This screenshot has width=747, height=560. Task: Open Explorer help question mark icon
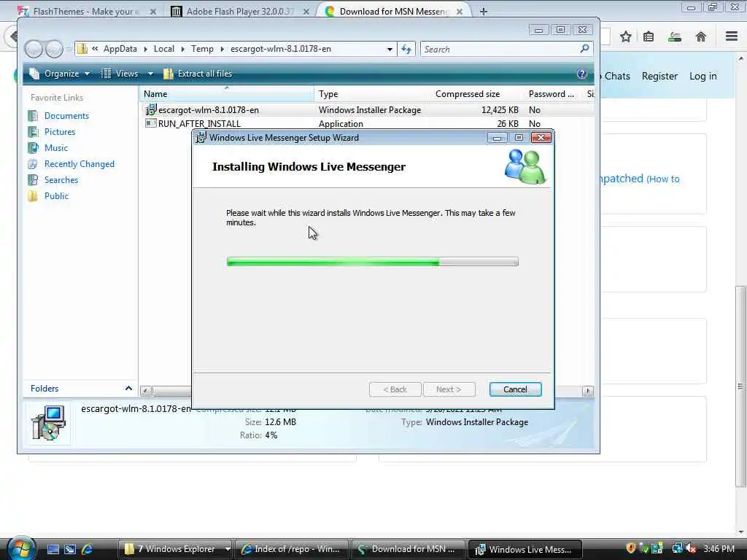click(581, 74)
